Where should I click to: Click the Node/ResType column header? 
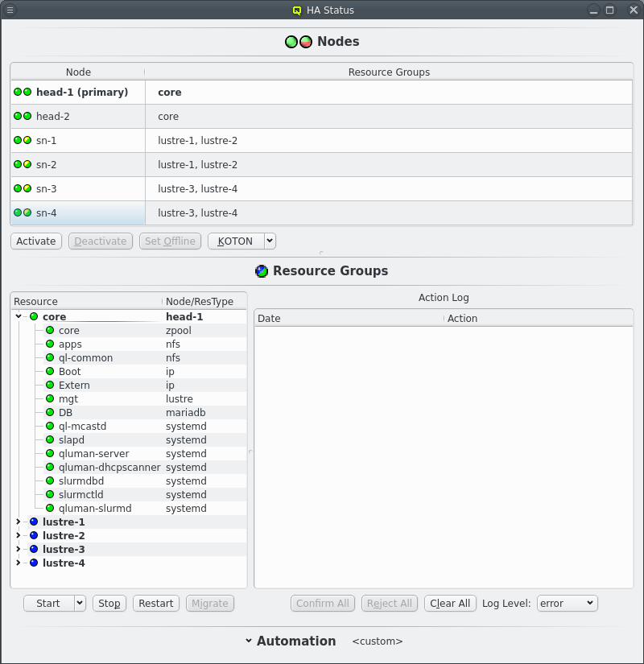pyautogui.click(x=204, y=302)
